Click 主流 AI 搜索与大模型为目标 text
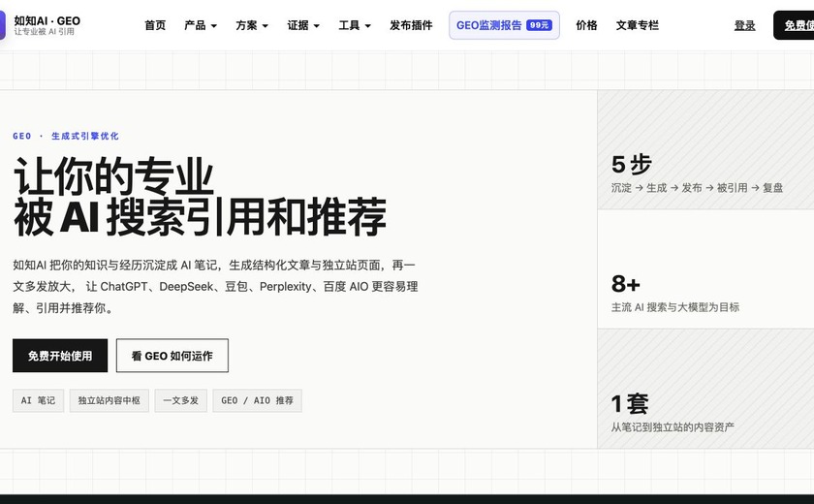814x504 pixels. click(x=674, y=307)
